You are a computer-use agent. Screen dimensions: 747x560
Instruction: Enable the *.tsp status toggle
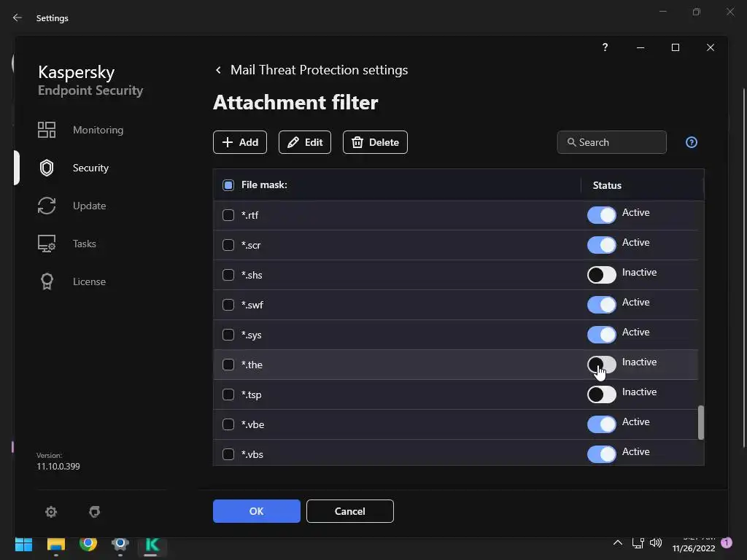[601, 394]
